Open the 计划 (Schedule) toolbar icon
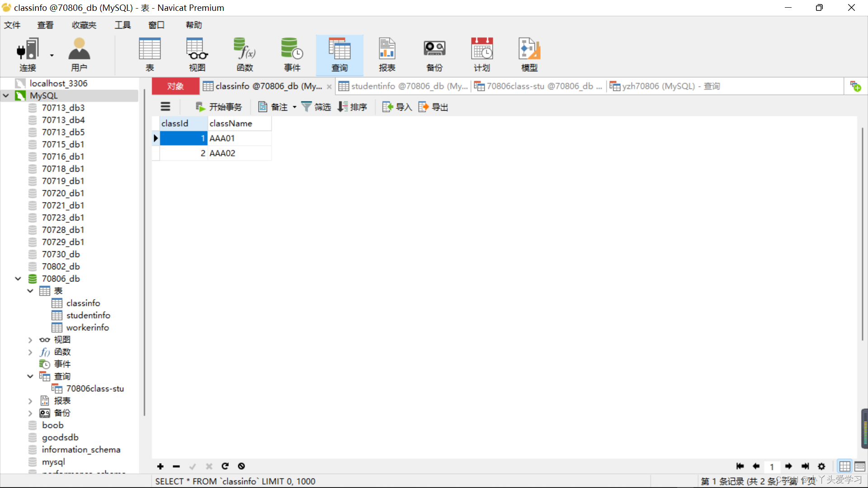 (x=482, y=55)
